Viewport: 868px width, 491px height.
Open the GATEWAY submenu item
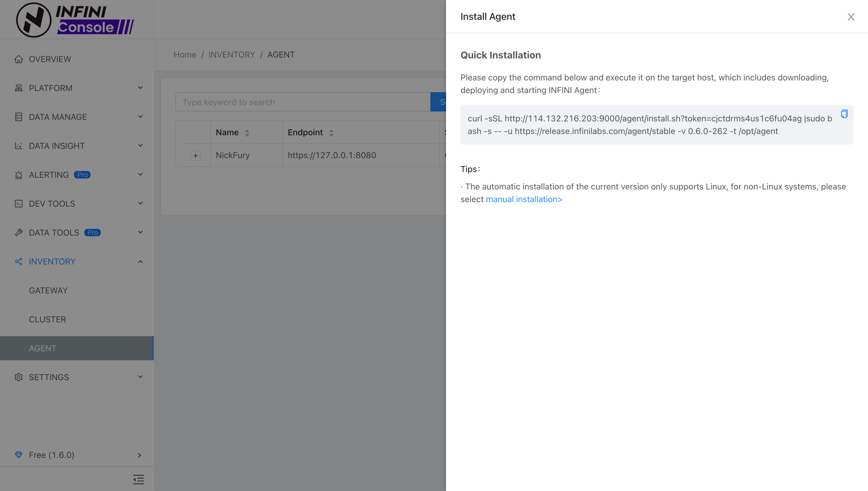(x=77, y=290)
